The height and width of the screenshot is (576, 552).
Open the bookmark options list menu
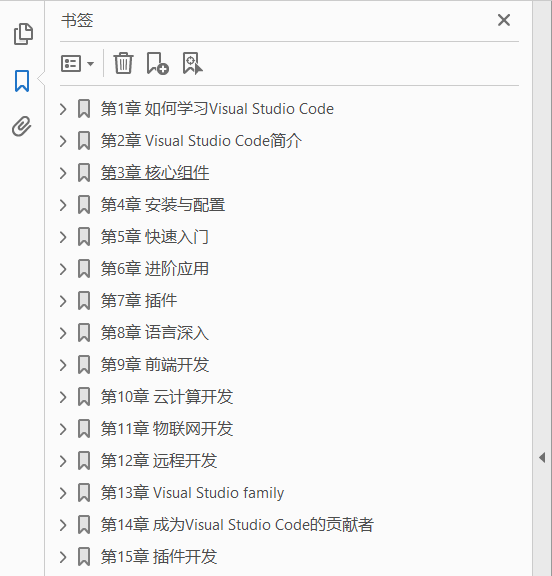(x=77, y=64)
